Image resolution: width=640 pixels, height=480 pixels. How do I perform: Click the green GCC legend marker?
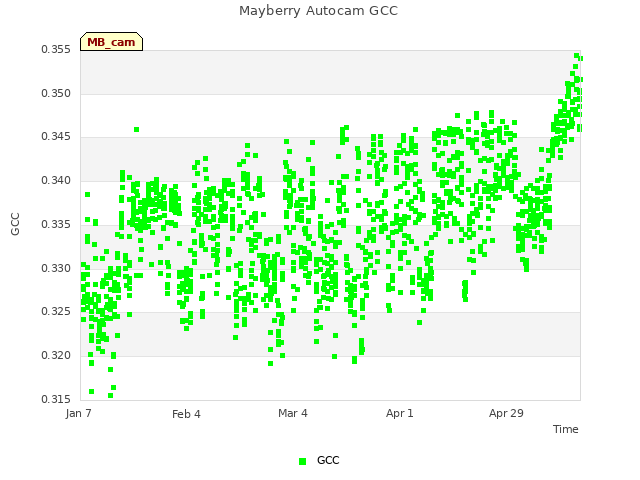(302, 461)
